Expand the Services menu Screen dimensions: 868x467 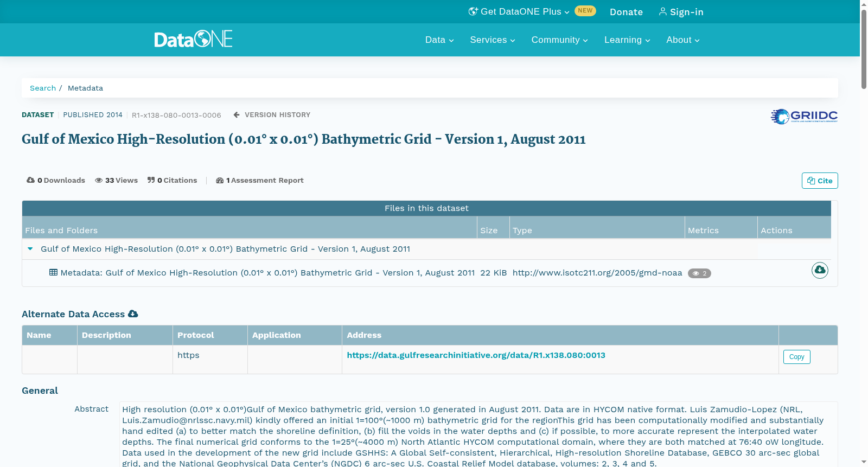[493, 40]
